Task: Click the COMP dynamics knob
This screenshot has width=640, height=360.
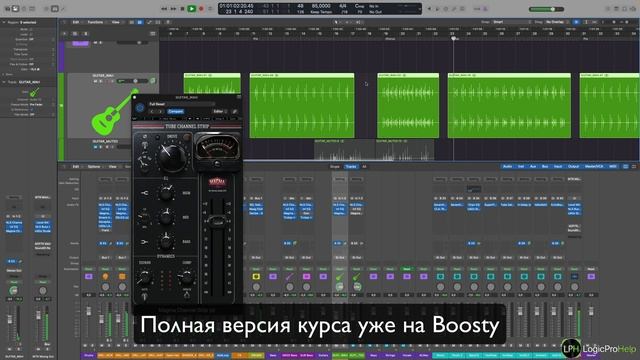Action: pos(186,278)
